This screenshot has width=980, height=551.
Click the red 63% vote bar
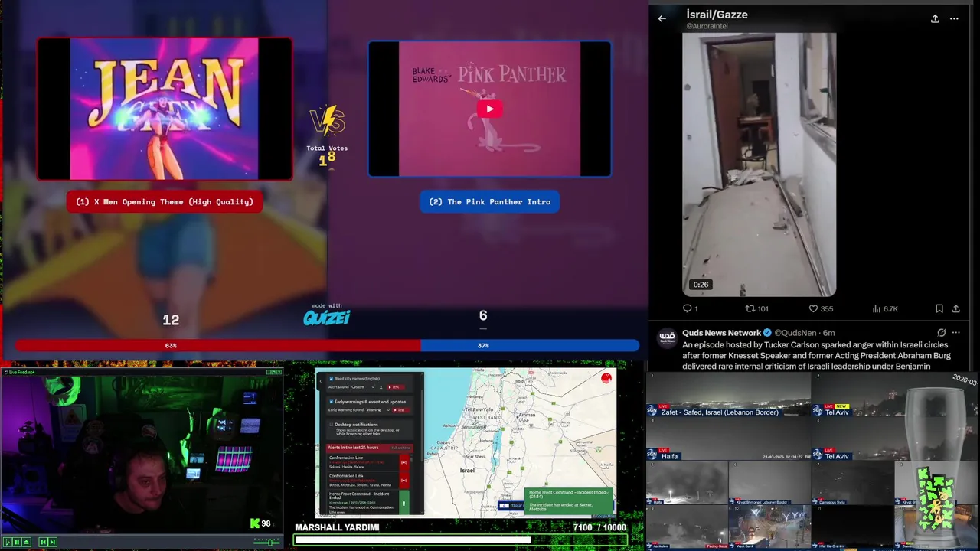click(218, 346)
